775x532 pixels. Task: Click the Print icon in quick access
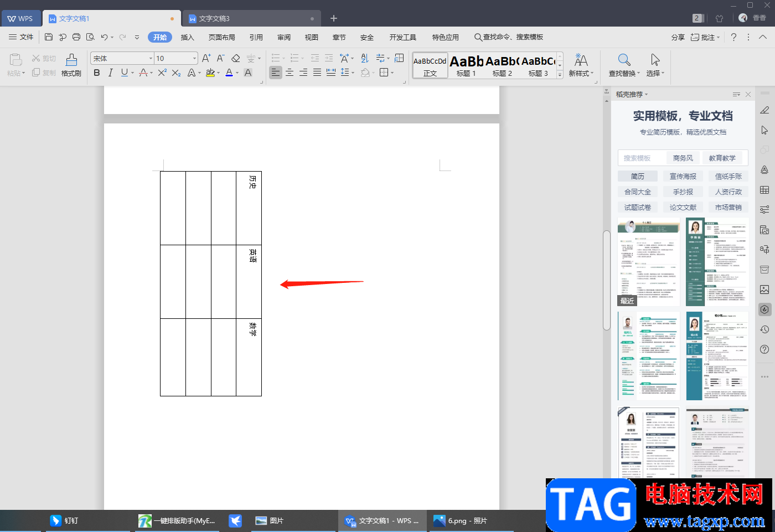click(x=76, y=37)
